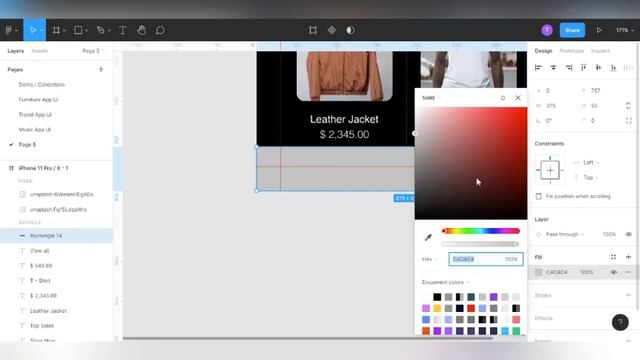Click Align vertical centers icon

[598, 68]
